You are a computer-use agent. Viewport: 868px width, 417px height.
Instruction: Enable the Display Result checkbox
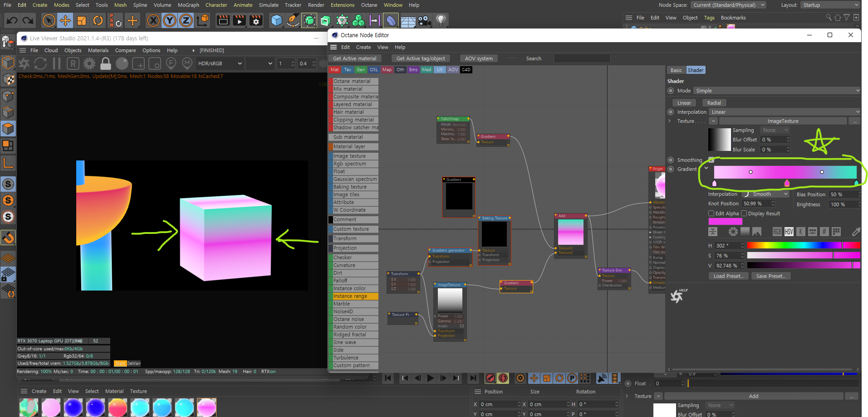click(744, 213)
